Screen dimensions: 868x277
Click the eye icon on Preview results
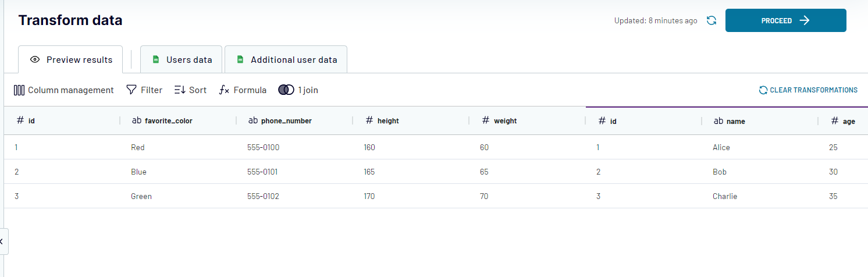tap(35, 60)
